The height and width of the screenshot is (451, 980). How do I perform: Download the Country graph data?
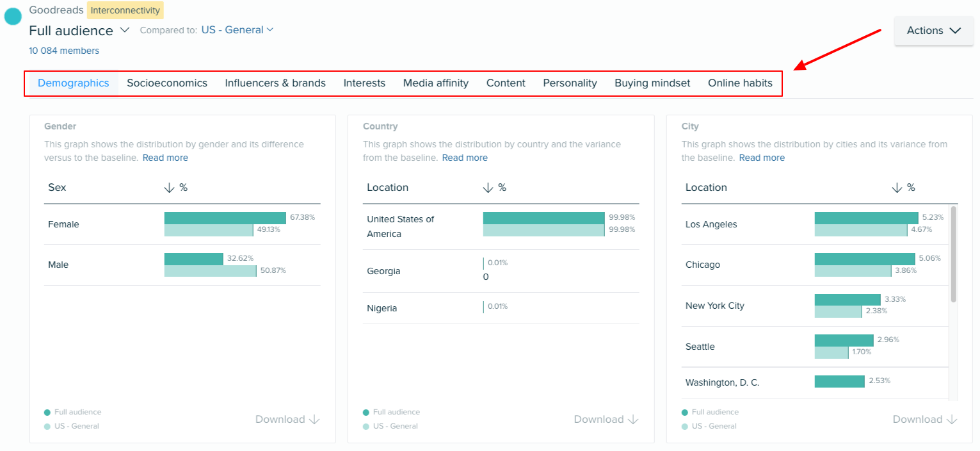(x=606, y=419)
